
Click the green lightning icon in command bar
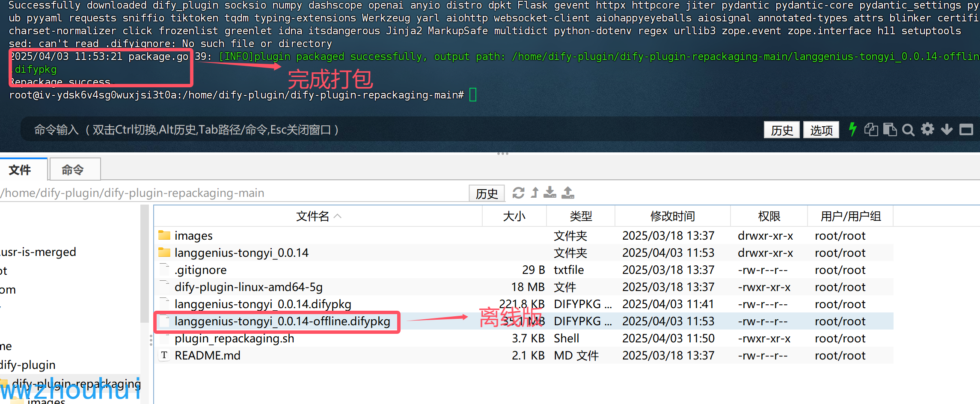pyautogui.click(x=852, y=129)
